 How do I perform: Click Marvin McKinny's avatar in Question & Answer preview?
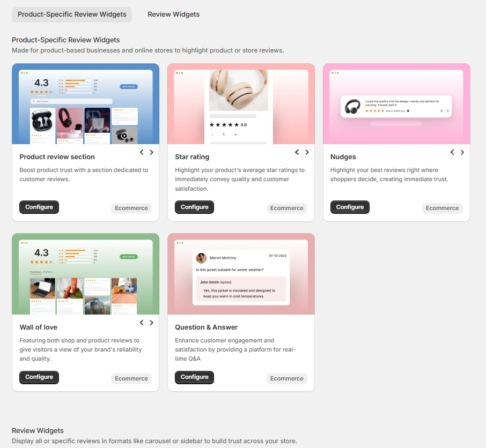coord(201,258)
